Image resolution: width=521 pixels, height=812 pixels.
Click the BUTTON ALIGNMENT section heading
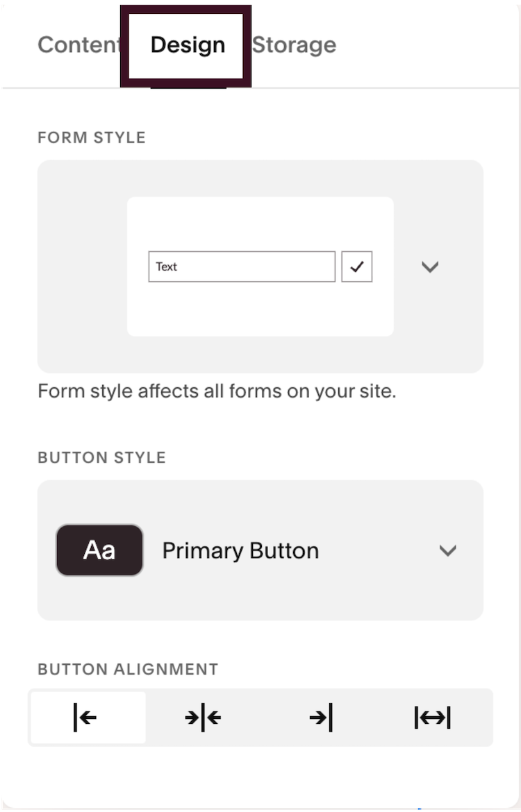click(128, 669)
